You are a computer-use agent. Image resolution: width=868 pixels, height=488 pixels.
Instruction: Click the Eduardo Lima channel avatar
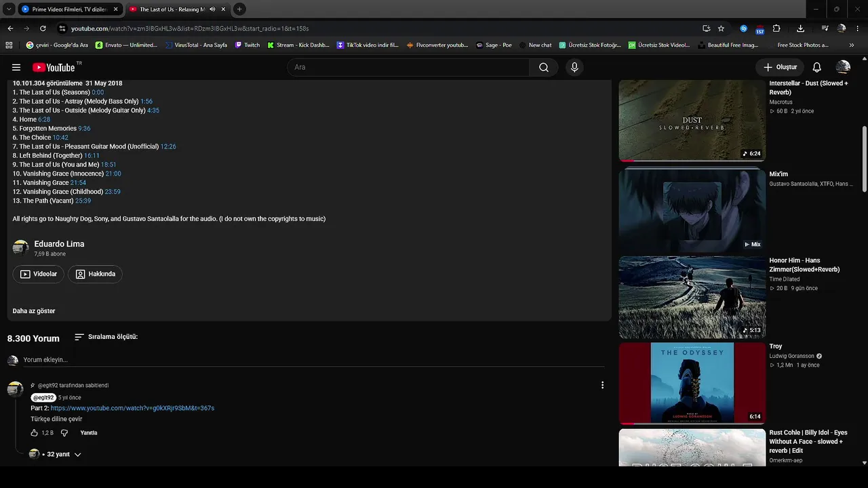point(21,247)
